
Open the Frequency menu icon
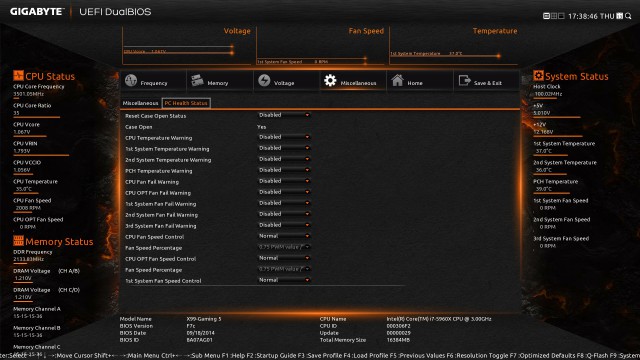[131, 80]
